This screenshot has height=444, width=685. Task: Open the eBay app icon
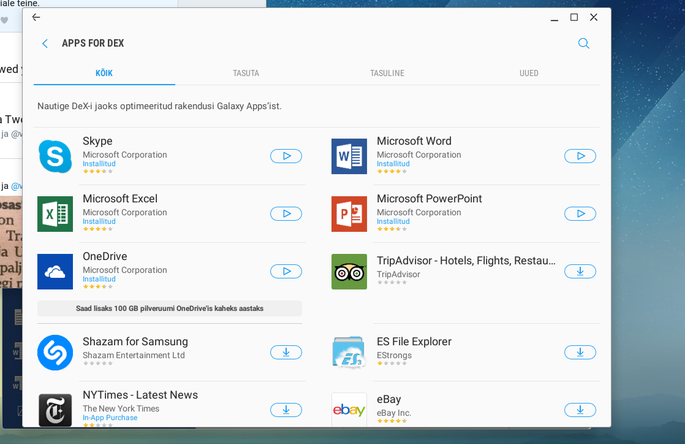coord(349,409)
